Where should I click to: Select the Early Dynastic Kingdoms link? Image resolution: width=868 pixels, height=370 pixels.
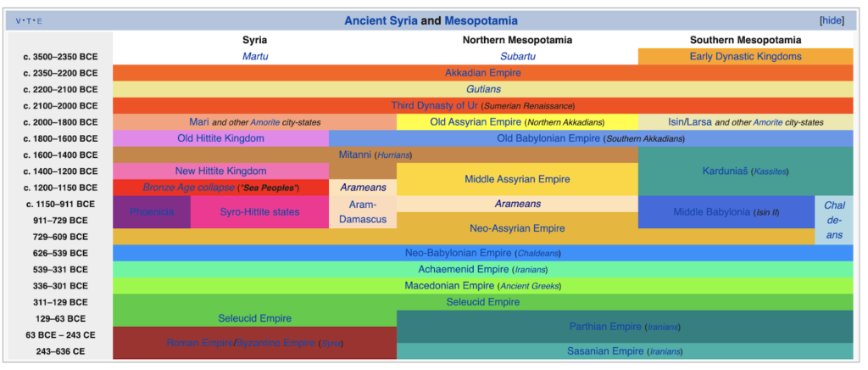pyautogui.click(x=745, y=57)
